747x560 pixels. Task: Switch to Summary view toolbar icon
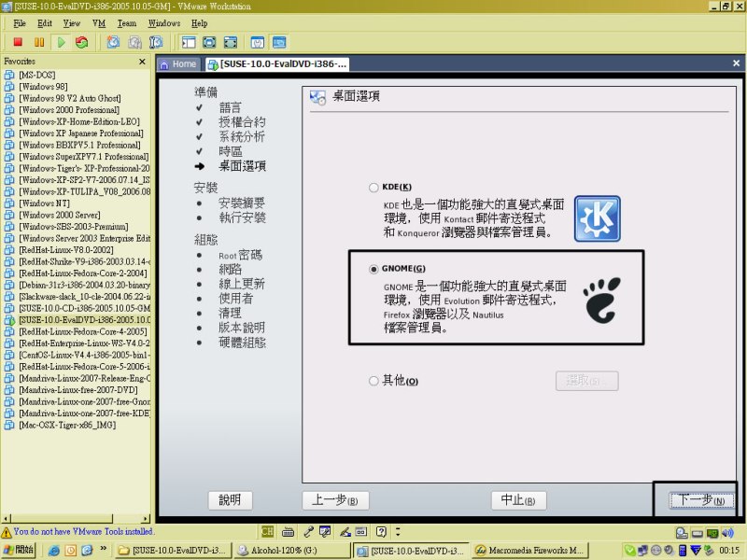(x=258, y=42)
